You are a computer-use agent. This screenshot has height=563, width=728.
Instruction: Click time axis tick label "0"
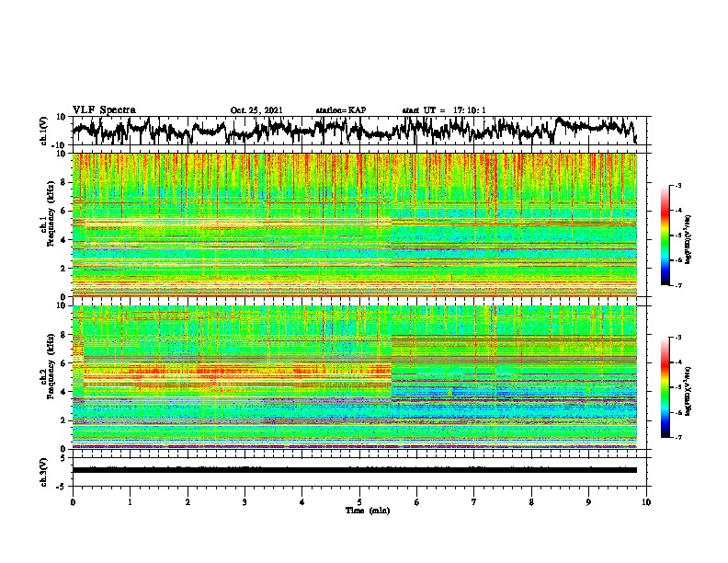coord(73,502)
